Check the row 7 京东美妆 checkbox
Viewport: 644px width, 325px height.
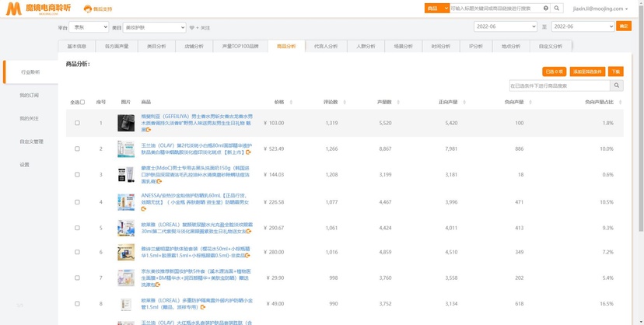tap(77, 278)
